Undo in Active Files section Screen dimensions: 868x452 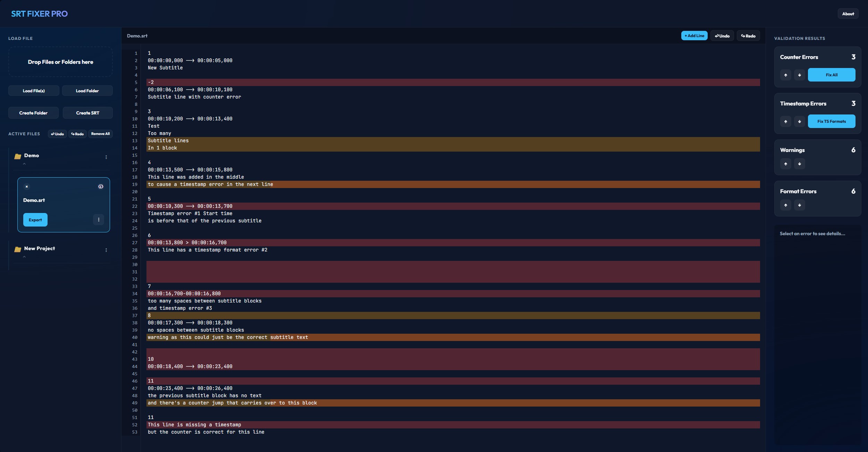point(57,134)
